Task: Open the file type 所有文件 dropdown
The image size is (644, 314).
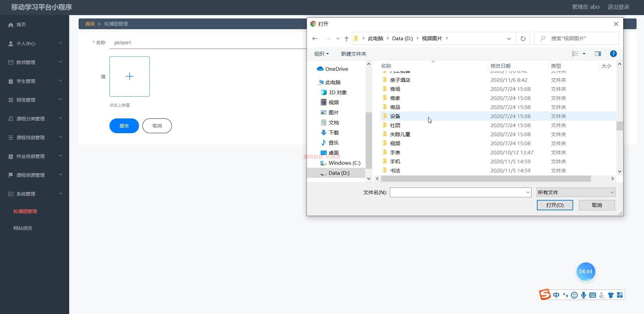Action: click(x=576, y=192)
